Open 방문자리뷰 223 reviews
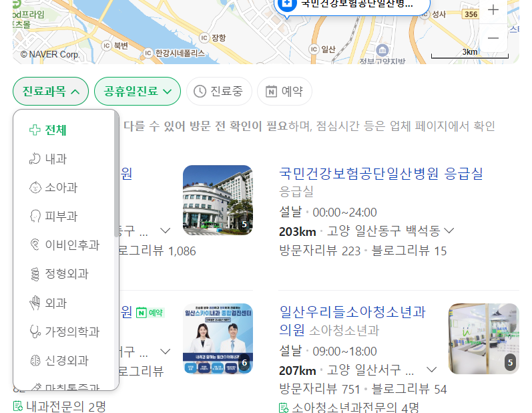The height and width of the screenshot is (413, 532). [320, 251]
